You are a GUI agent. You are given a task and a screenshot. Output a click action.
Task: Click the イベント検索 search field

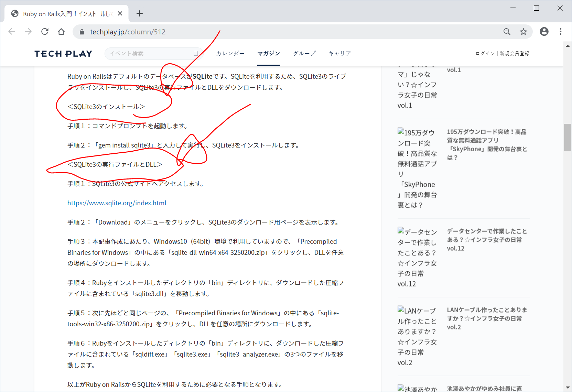pos(150,54)
